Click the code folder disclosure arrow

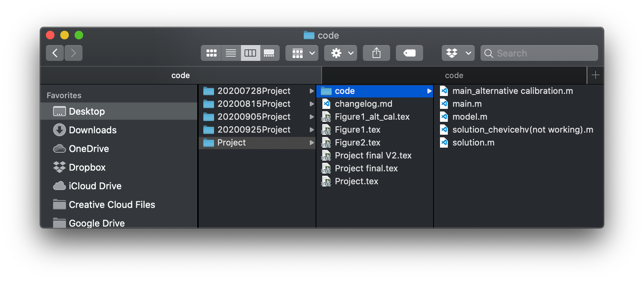coord(429,91)
